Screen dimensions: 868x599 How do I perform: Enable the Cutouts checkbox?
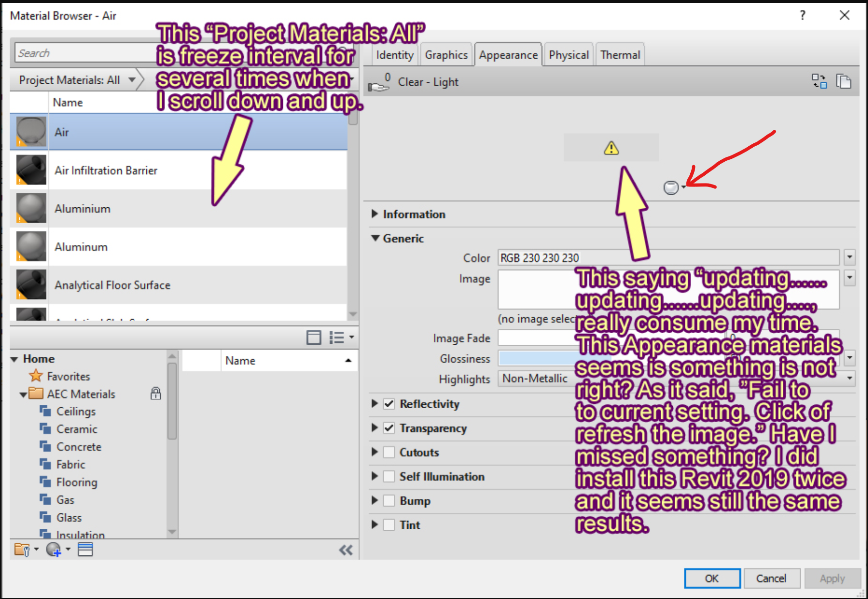point(389,452)
